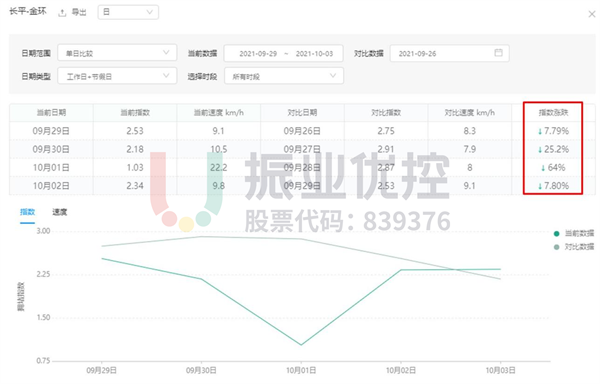Click the 对比指数 column header

tap(386, 112)
